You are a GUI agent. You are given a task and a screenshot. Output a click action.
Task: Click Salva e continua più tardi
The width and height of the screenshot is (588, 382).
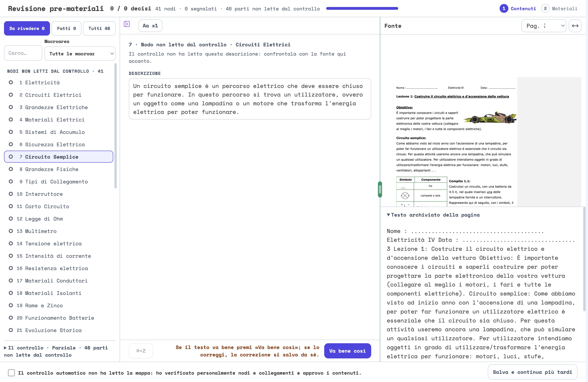(x=532, y=372)
